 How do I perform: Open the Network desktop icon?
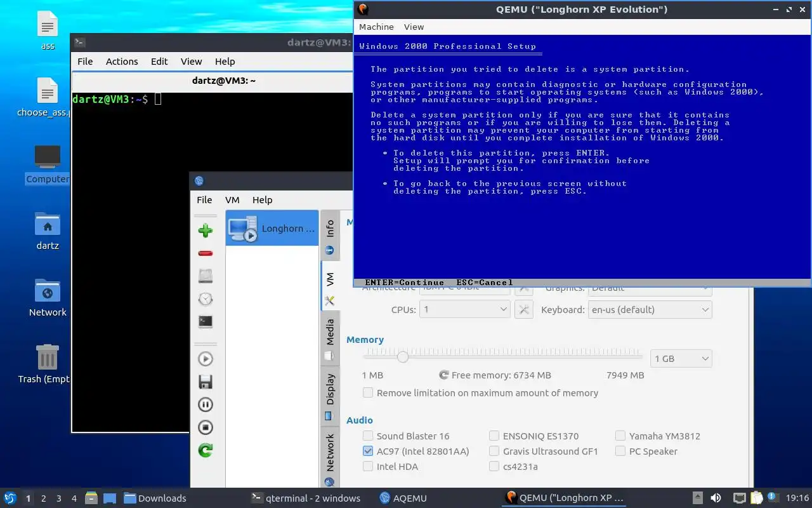pos(48,297)
